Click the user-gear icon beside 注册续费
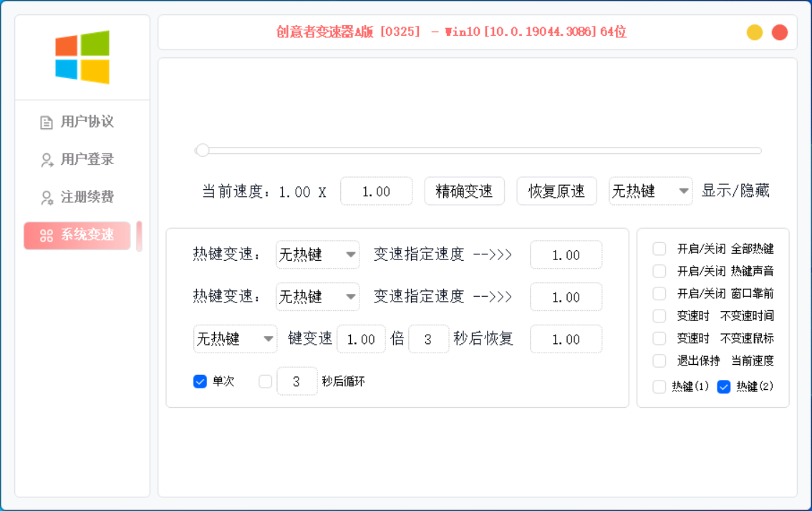812x511 pixels. click(x=47, y=197)
